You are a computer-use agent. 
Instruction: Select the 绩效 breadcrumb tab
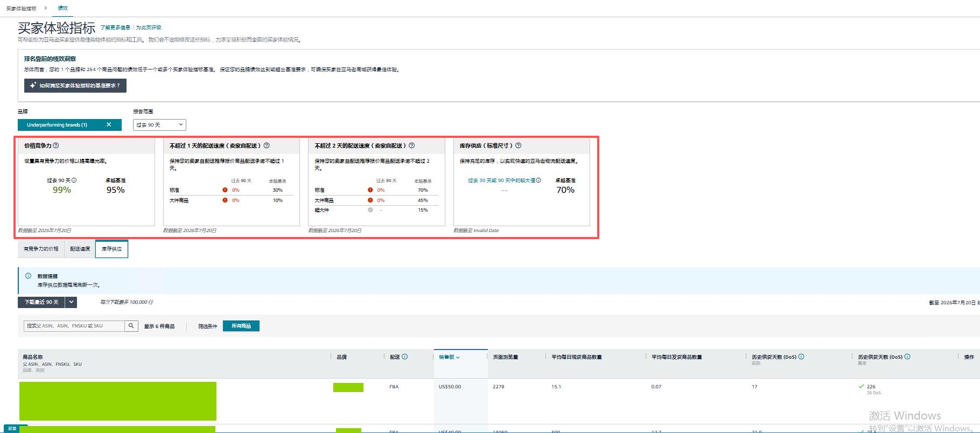pyautogui.click(x=63, y=8)
